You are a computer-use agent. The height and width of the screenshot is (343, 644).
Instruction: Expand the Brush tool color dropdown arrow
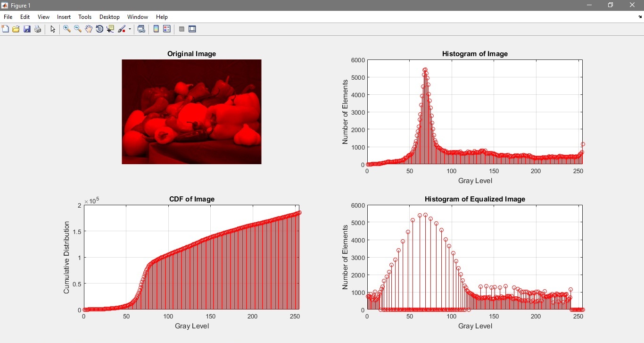pos(130,29)
